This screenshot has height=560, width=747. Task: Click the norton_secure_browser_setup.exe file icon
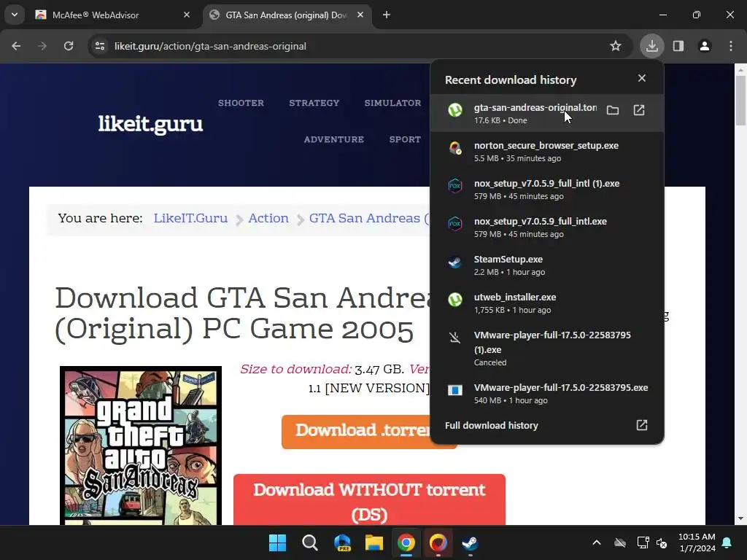pyautogui.click(x=455, y=148)
